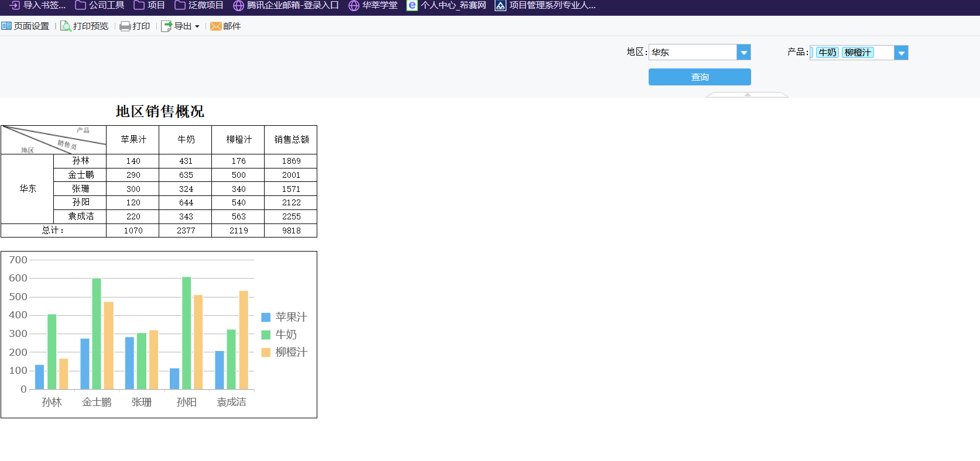Click the 1869 sales total cell
The width and height of the screenshot is (980, 461).
pos(291,161)
